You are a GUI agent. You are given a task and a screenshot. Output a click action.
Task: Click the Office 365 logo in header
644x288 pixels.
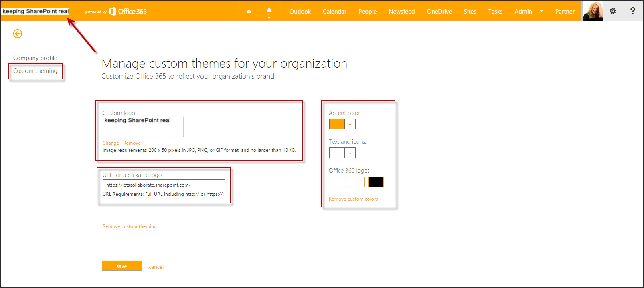(128, 12)
